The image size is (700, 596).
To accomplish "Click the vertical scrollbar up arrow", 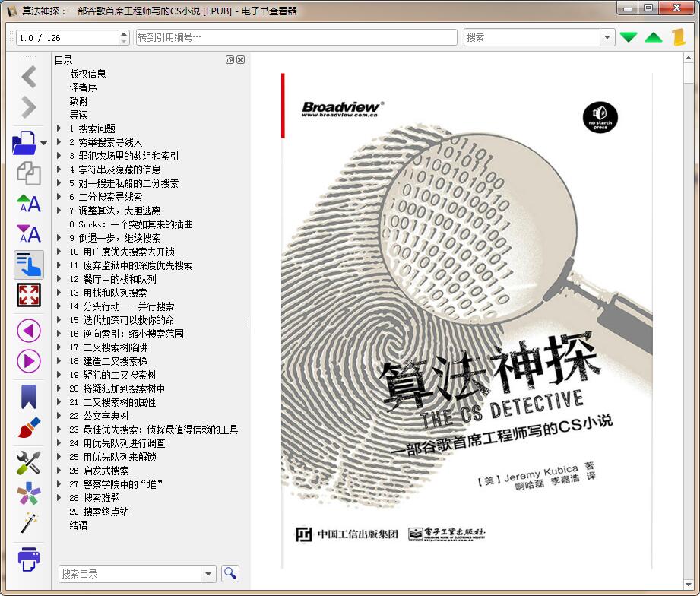I will pos(689,58).
